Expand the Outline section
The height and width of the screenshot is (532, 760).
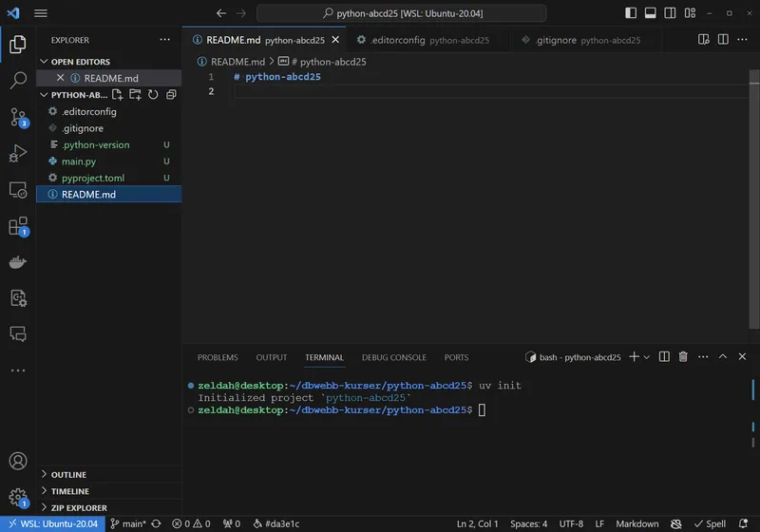click(109, 474)
